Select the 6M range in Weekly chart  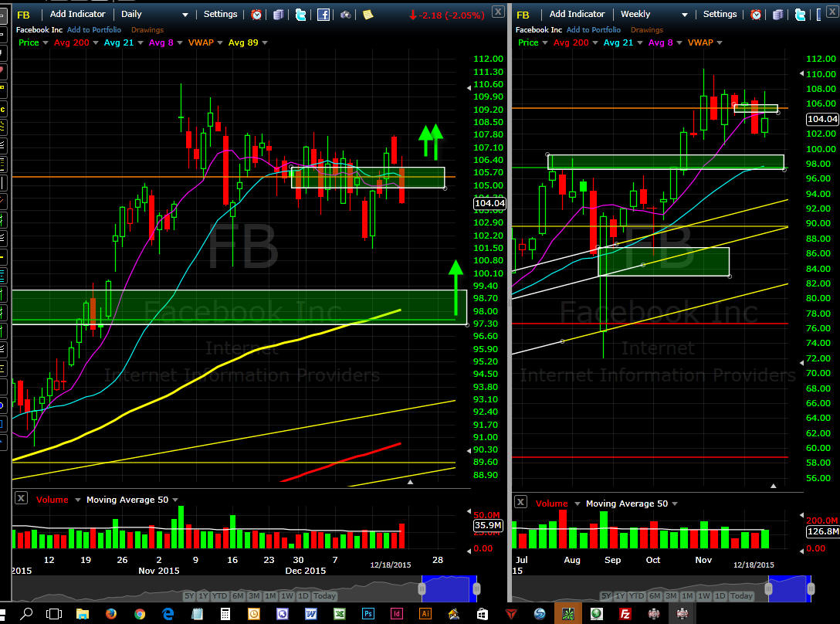tap(655, 596)
